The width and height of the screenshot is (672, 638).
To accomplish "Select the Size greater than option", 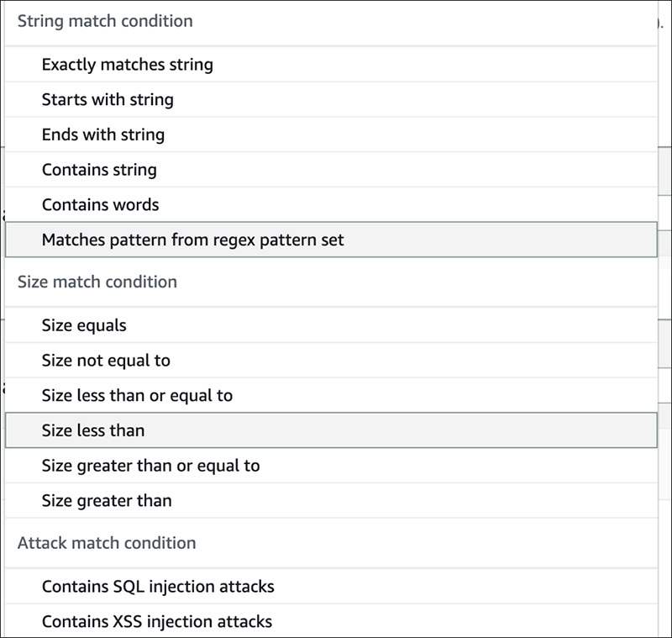I will 107,501.
